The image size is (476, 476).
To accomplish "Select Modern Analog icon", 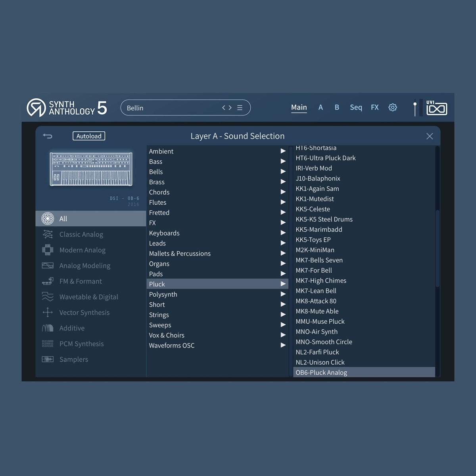I will tap(48, 250).
